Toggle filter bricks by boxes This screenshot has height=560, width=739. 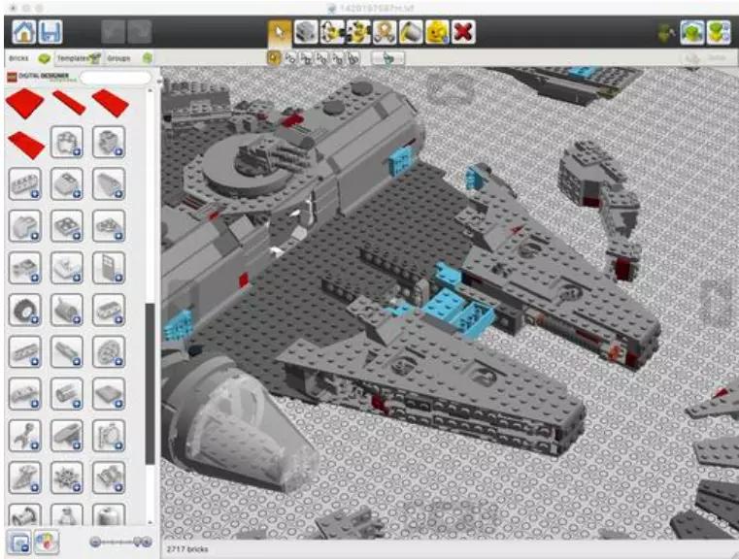pyautogui.click(x=19, y=542)
